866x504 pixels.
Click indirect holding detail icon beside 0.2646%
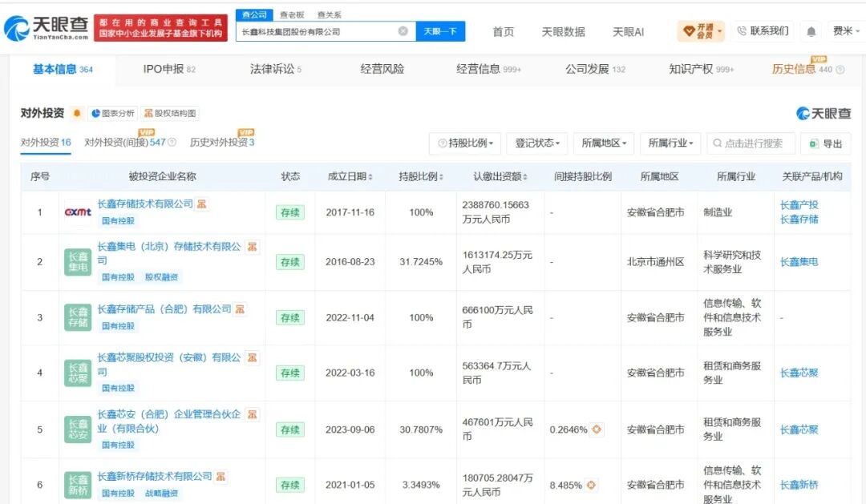coord(597,429)
